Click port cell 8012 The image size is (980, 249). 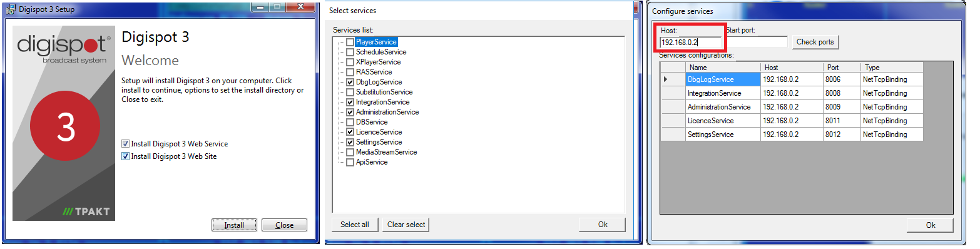click(x=842, y=135)
